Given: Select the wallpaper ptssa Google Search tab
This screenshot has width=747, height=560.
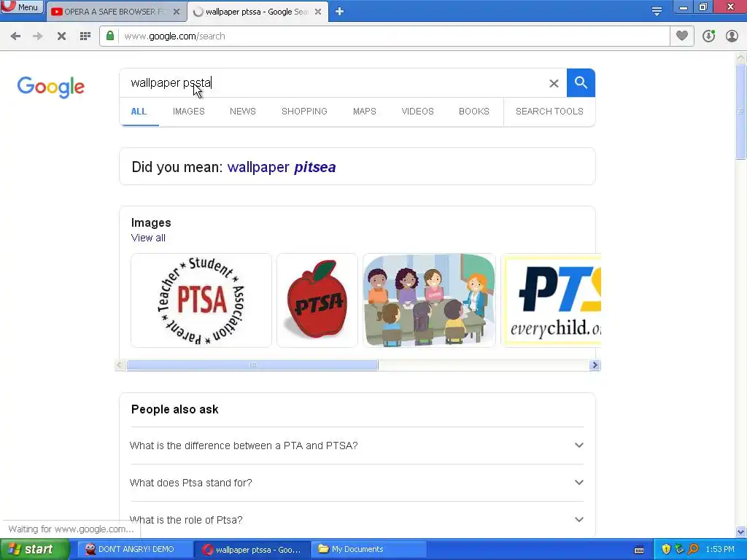Looking at the screenshot, I should coord(258,12).
